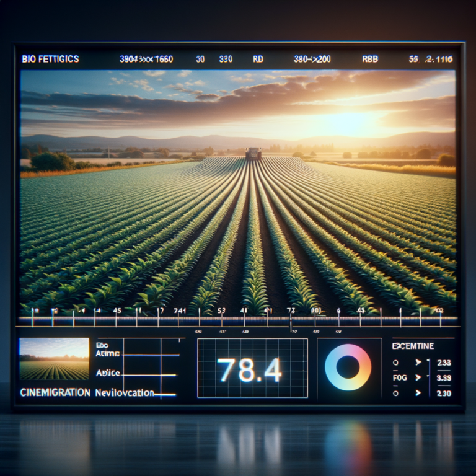Edit the 2.30 value field

coord(444,394)
